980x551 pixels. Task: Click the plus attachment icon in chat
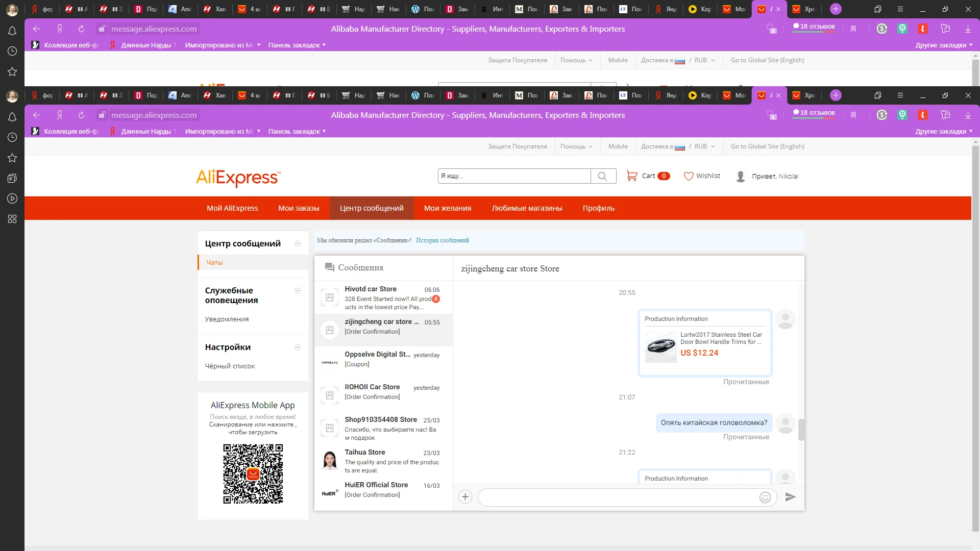pyautogui.click(x=465, y=497)
